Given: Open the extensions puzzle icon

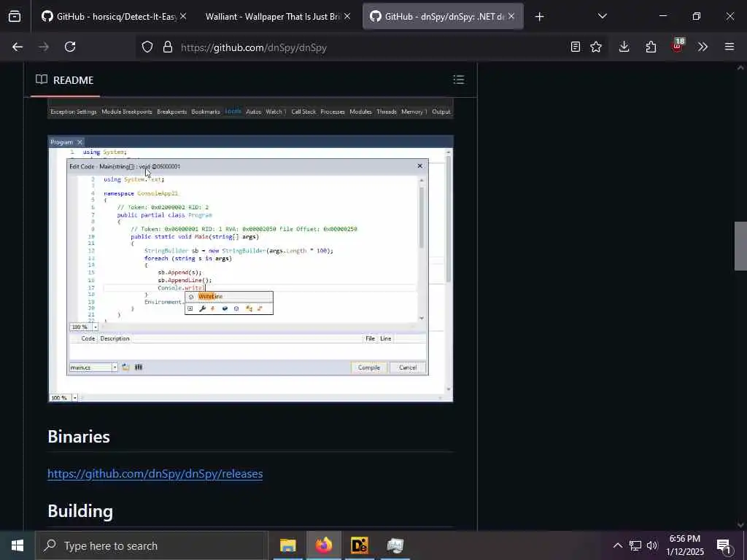Looking at the screenshot, I should point(651,47).
